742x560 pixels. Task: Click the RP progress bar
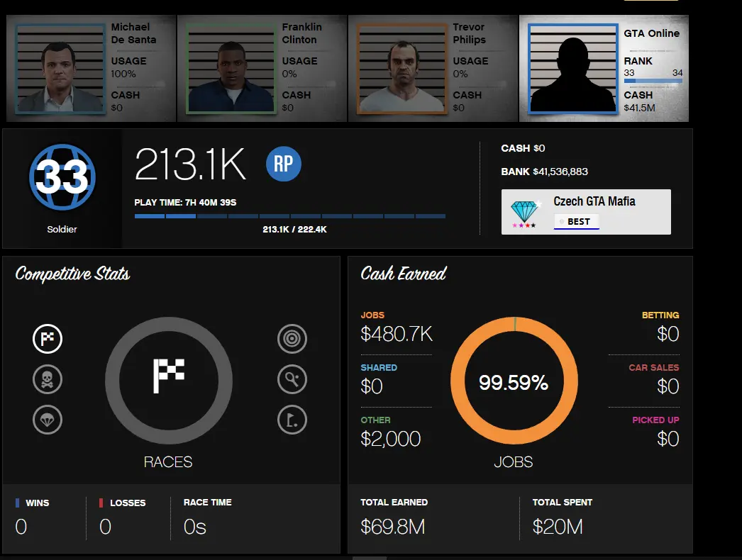coord(289,216)
